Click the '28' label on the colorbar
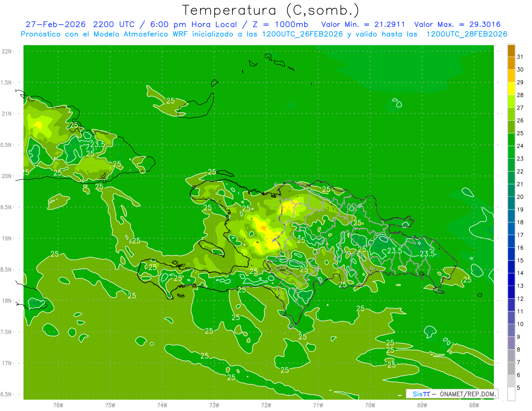This screenshot has width=532, height=411. (520, 95)
